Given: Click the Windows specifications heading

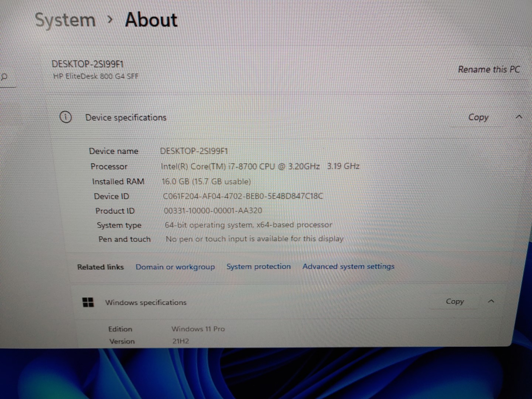Looking at the screenshot, I should point(146,302).
